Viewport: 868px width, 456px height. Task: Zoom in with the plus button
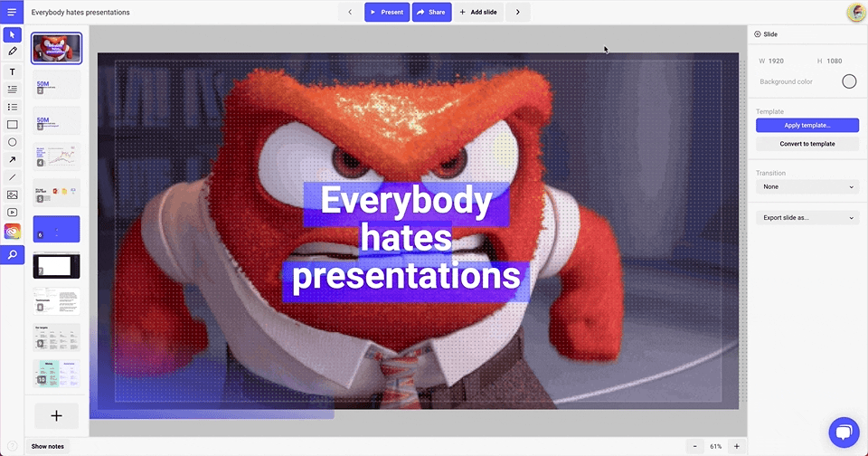[737, 446]
